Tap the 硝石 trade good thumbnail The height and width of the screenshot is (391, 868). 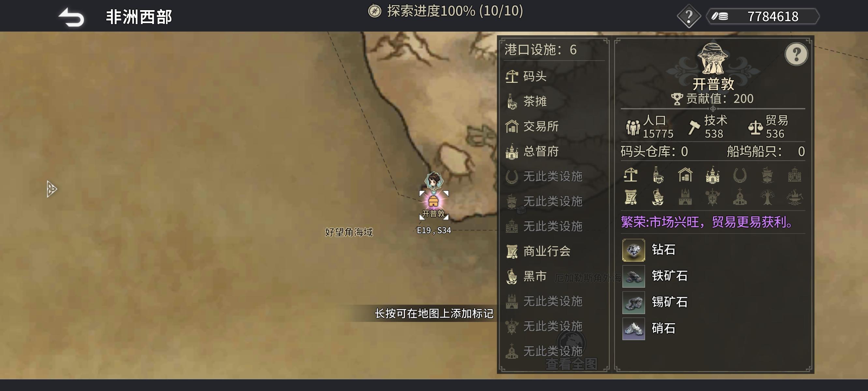633,329
